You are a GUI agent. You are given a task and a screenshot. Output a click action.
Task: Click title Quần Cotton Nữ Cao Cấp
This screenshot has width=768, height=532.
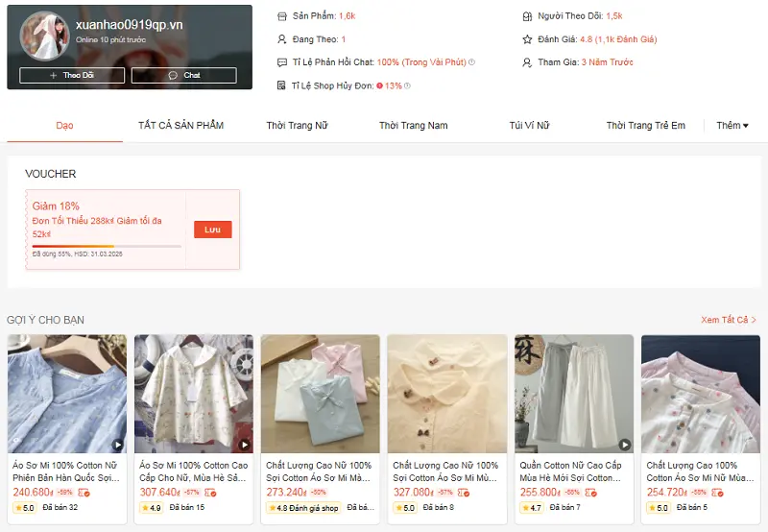pyautogui.click(x=570, y=472)
